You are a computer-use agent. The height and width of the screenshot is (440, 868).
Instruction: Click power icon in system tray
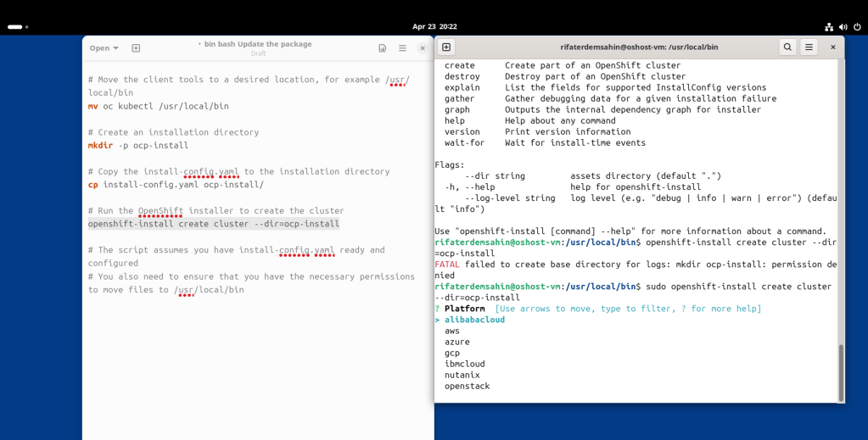pyautogui.click(x=858, y=26)
